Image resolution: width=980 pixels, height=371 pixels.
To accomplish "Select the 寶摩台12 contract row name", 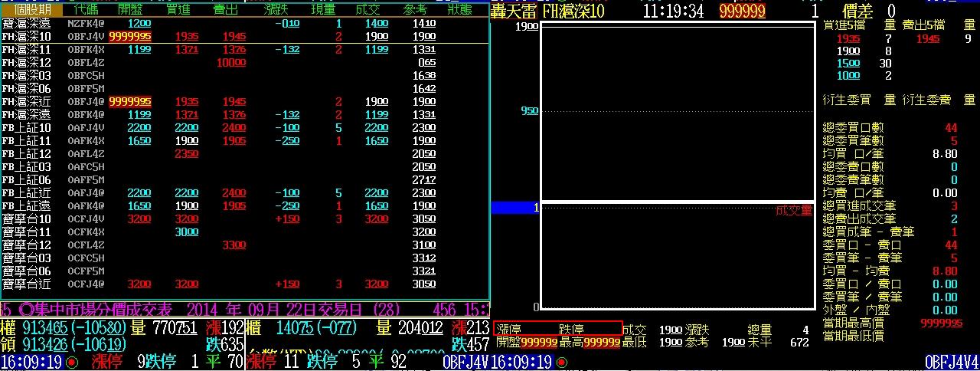I will tap(27, 245).
